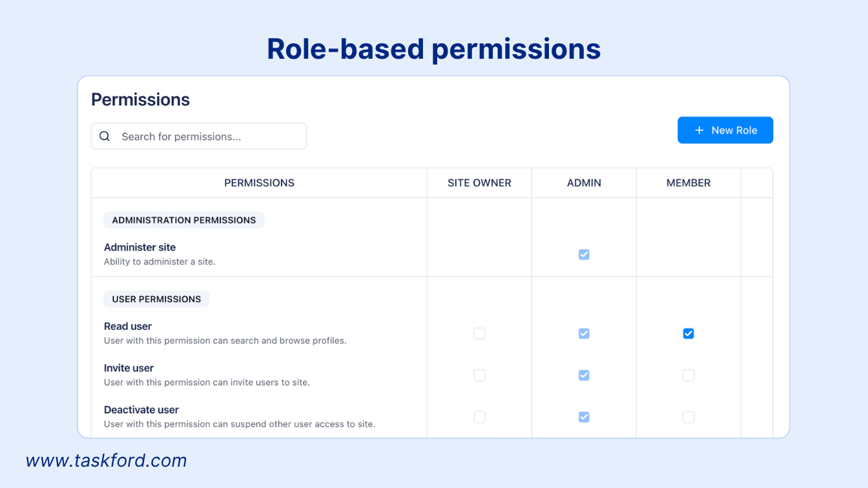Click the Member column header
Screen dimensions: 868x488
click(688, 183)
